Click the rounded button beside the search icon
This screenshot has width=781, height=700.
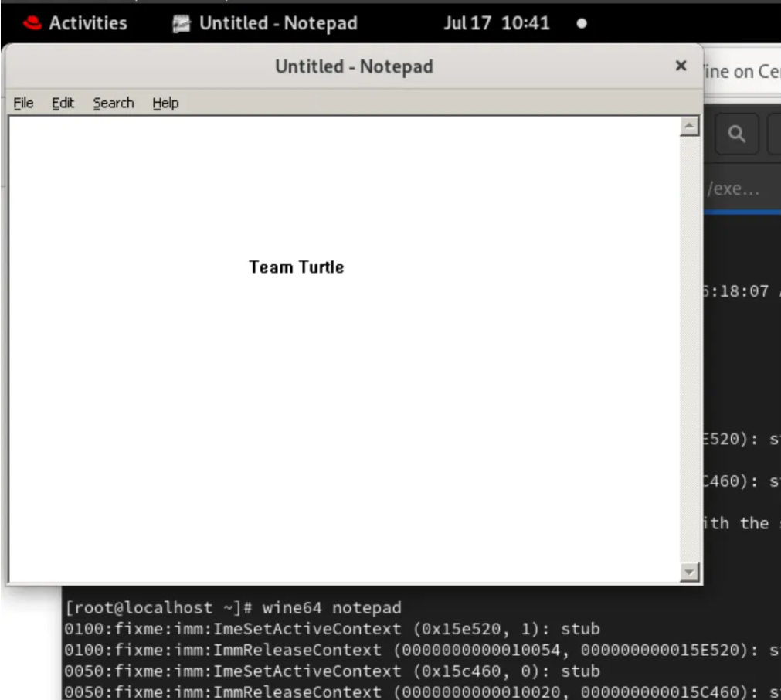click(775, 134)
